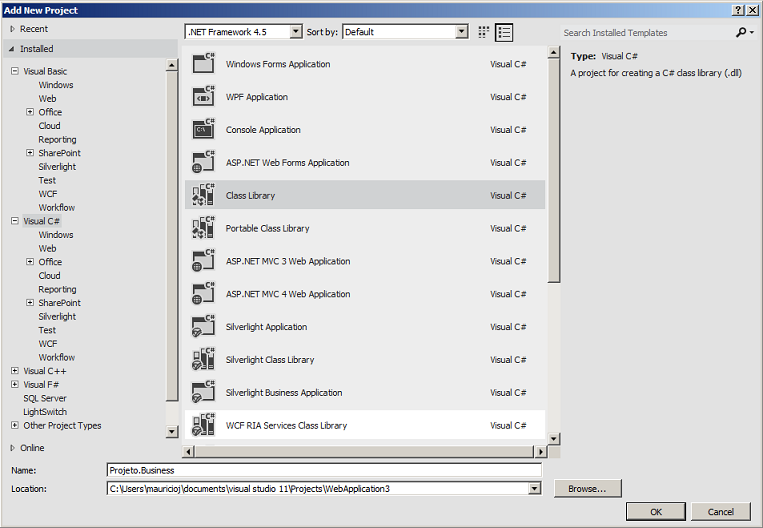Click the ASP.NET Web Forms Application icon
Viewport: 763px width, 528px height.
click(x=203, y=163)
